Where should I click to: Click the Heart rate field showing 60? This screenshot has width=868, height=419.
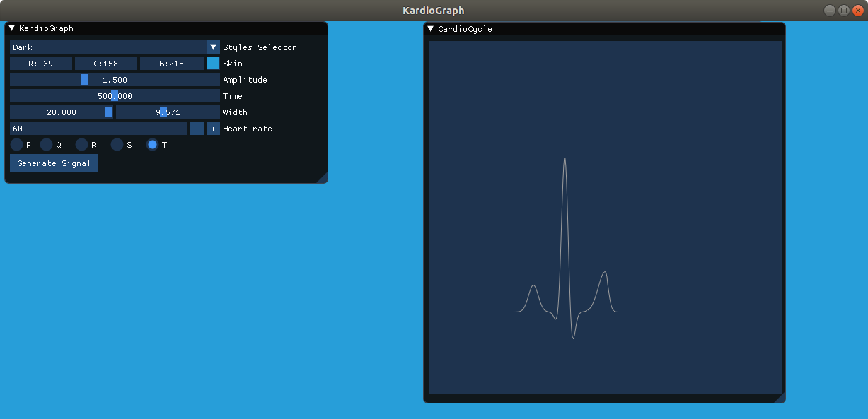tap(99, 128)
